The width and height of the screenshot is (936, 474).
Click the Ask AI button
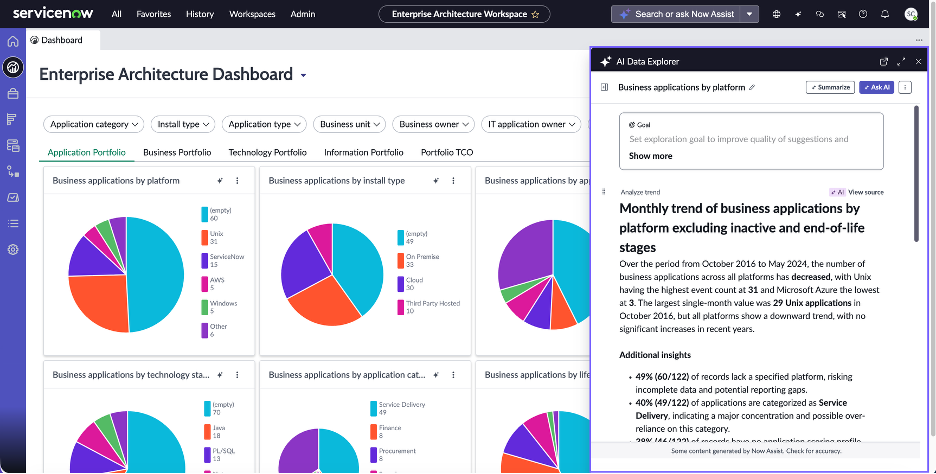(x=876, y=87)
